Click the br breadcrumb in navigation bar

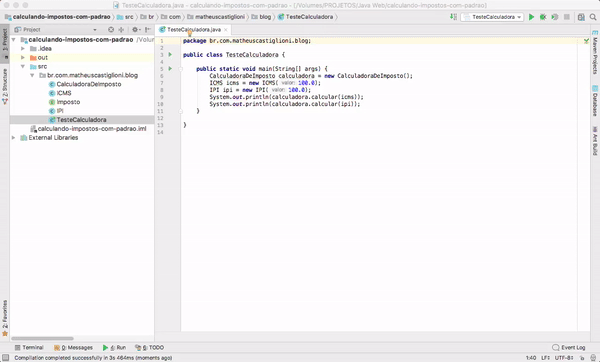click(147, 17)
